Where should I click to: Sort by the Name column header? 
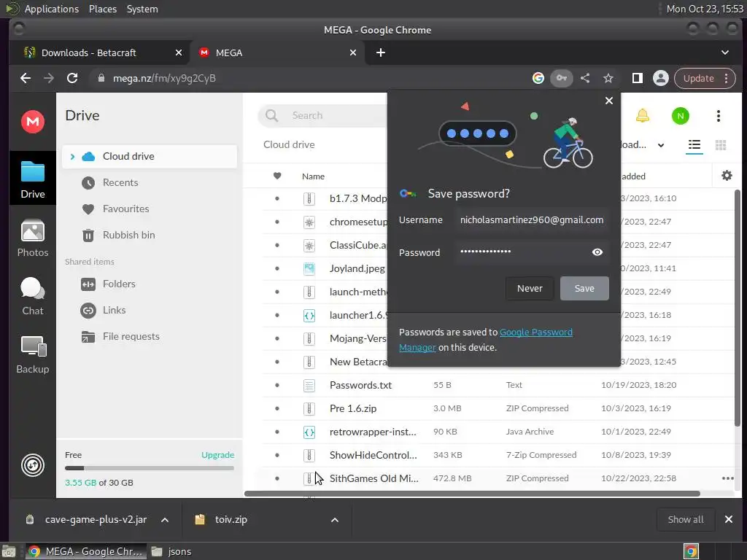[x=313, y=176]
